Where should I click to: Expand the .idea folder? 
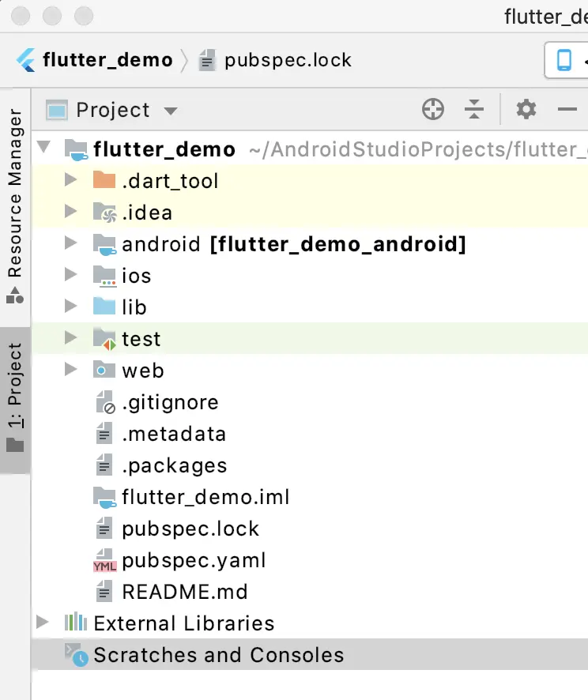coord(70,211)
